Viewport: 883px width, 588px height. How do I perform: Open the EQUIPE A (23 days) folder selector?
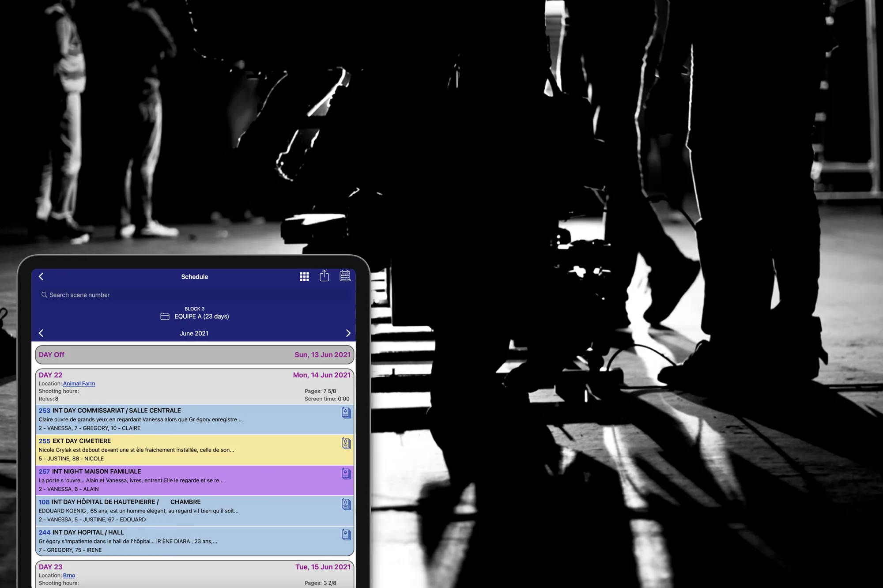pyautogui.click(x=195, y=316)
